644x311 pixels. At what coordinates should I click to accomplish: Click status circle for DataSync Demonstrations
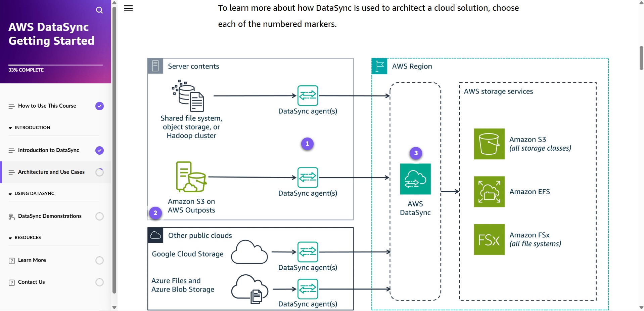click(x=99, y=216)
